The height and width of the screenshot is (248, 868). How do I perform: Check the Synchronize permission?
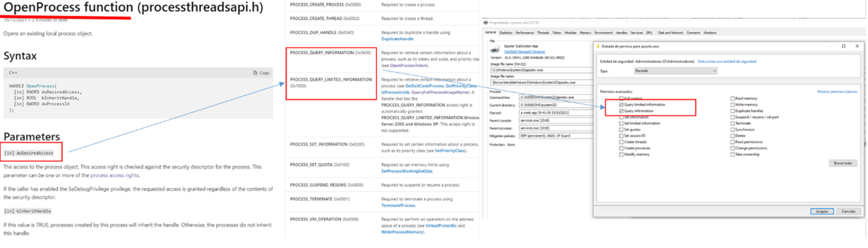point(733,130)
